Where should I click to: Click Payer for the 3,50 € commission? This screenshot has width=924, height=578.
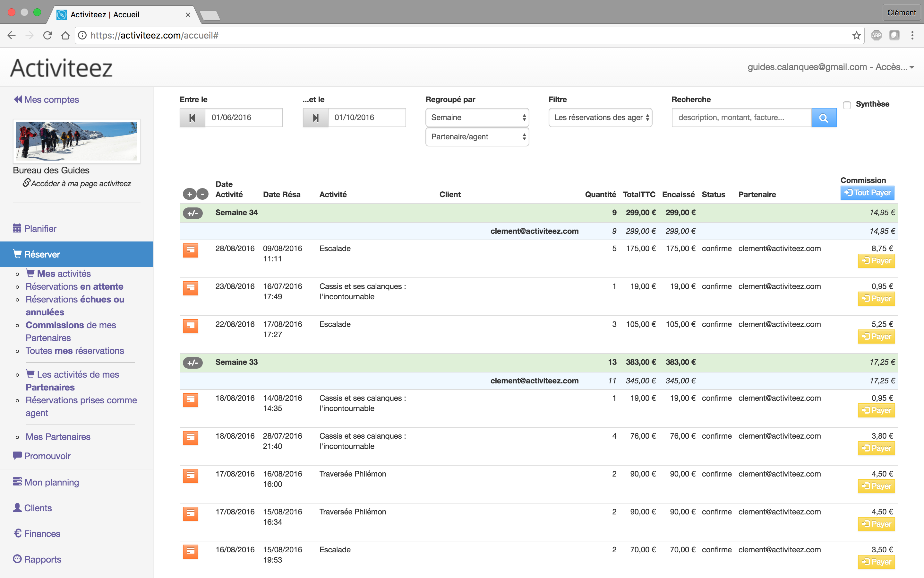coord(876,562)
